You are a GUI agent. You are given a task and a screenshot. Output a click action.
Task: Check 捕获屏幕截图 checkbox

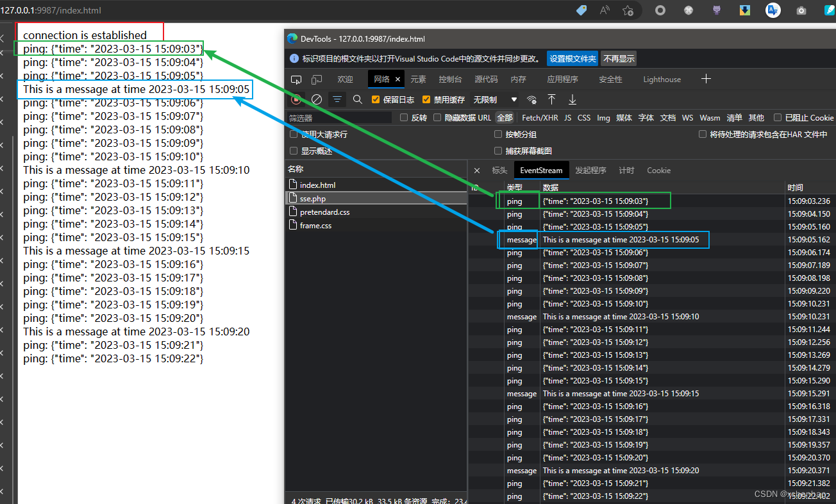click(498, 151)
